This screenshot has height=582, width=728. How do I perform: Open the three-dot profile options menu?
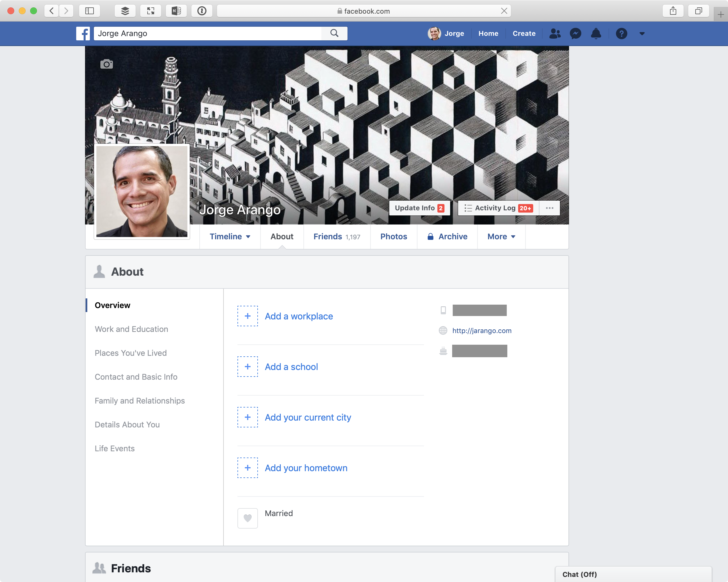click(x=549, y=208)
